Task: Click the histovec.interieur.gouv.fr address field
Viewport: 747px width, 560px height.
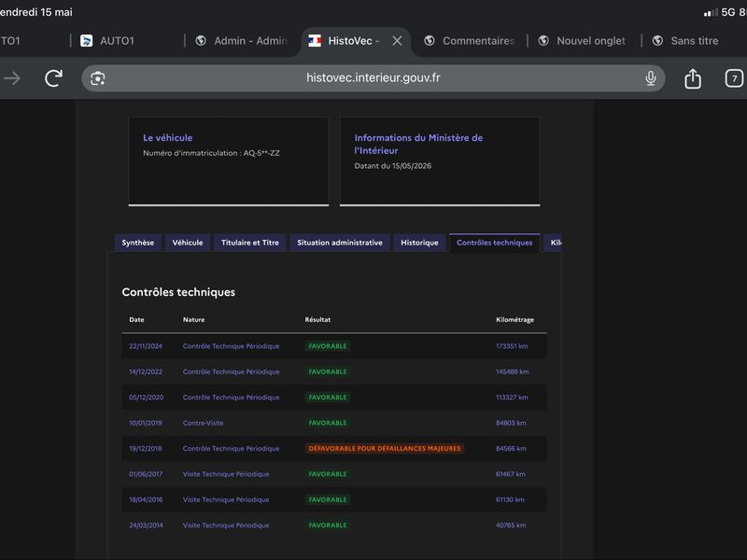Action: coord(373,78)
